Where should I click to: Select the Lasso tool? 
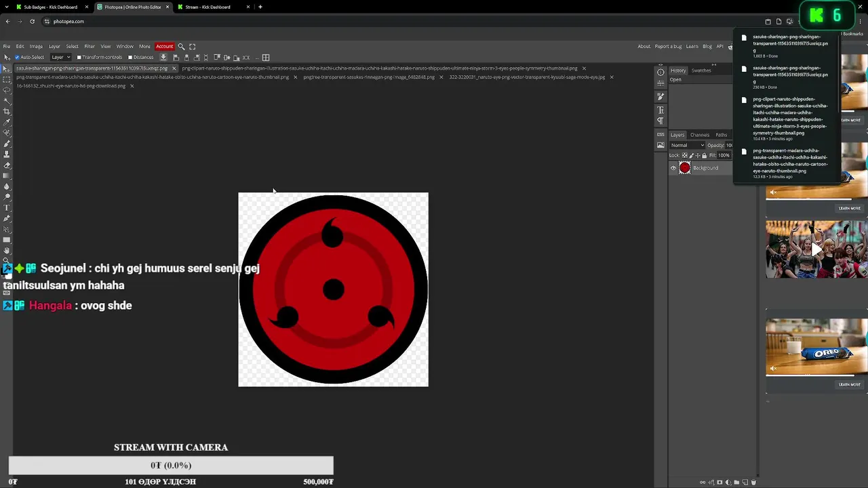tap(7, 90)
